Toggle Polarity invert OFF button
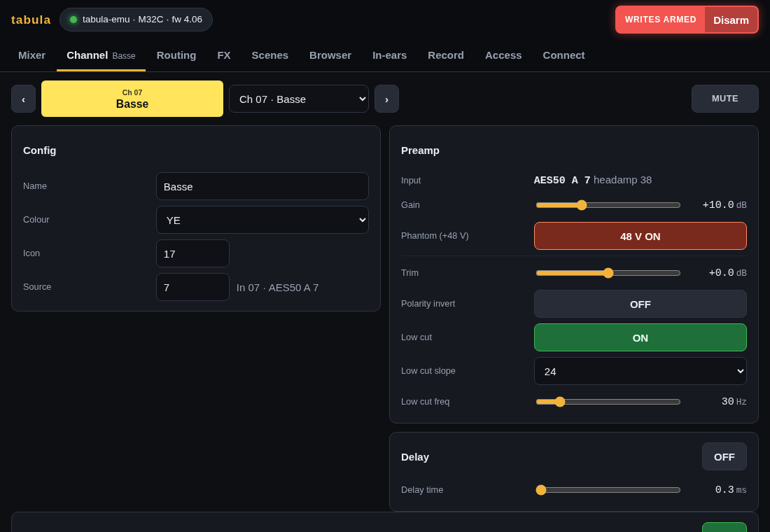The width and height of the screenshot is (770, 532). [640, 304]
